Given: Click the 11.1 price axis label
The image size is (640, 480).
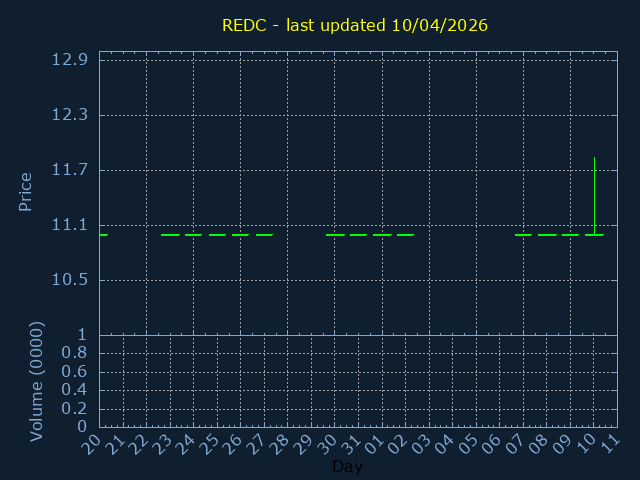Looking at the screenshot, I should tap(69, 225).
